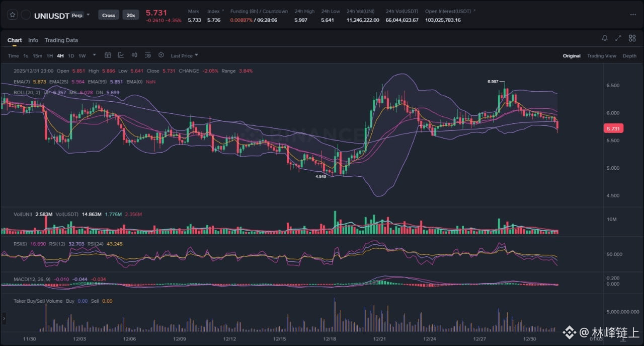The image size is (644, 346).
Task: Click the Vol(UNI) indicator label
Action: pos(23,215)
